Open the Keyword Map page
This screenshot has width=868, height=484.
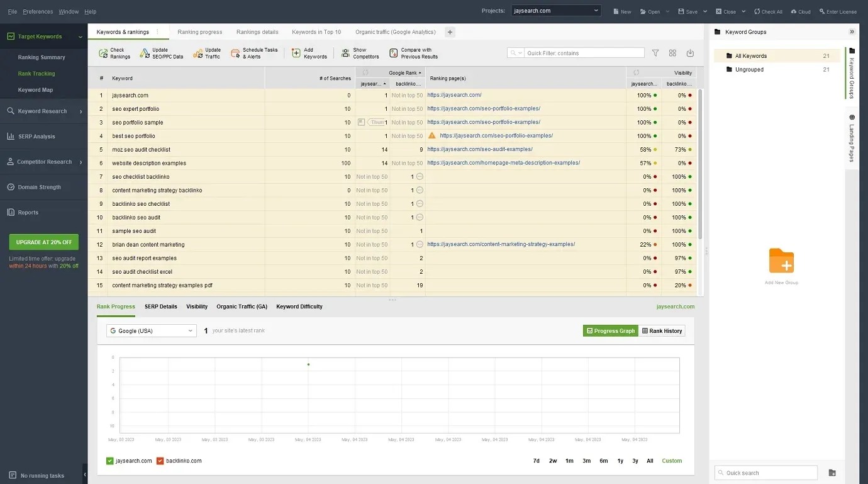tap(35, 90)
